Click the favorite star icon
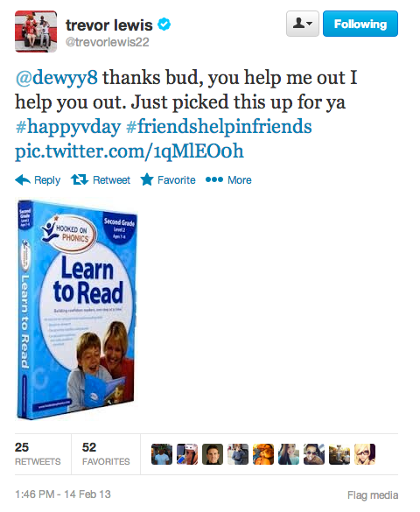The height and width of the screenshot is (512, 420). point(147,179)
